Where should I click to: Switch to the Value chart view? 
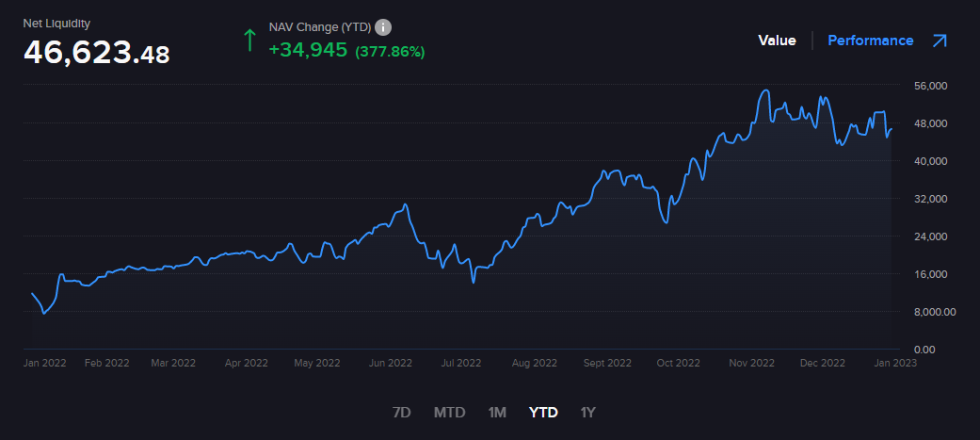pos(777,41)
